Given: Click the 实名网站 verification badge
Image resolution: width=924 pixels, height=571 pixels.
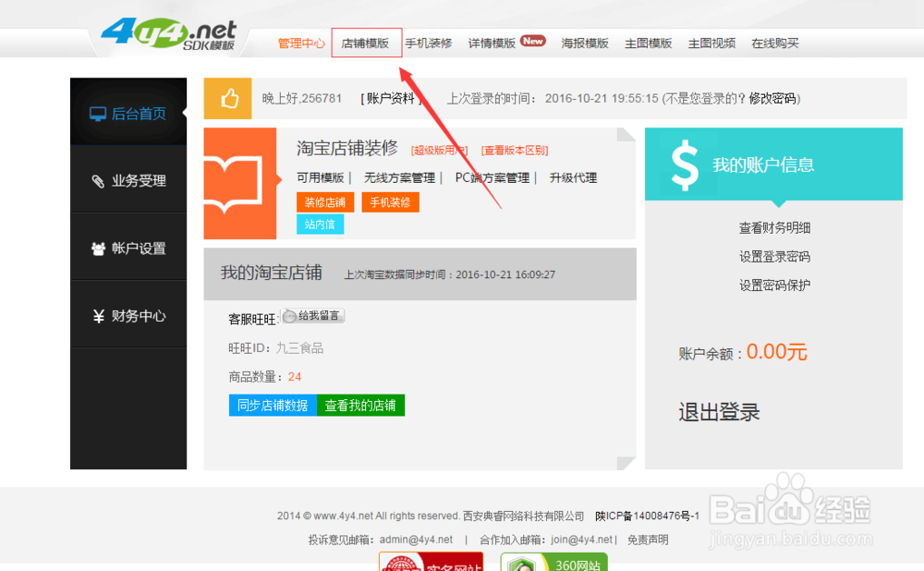Looking at the screenshot, I should pos(431,562).
